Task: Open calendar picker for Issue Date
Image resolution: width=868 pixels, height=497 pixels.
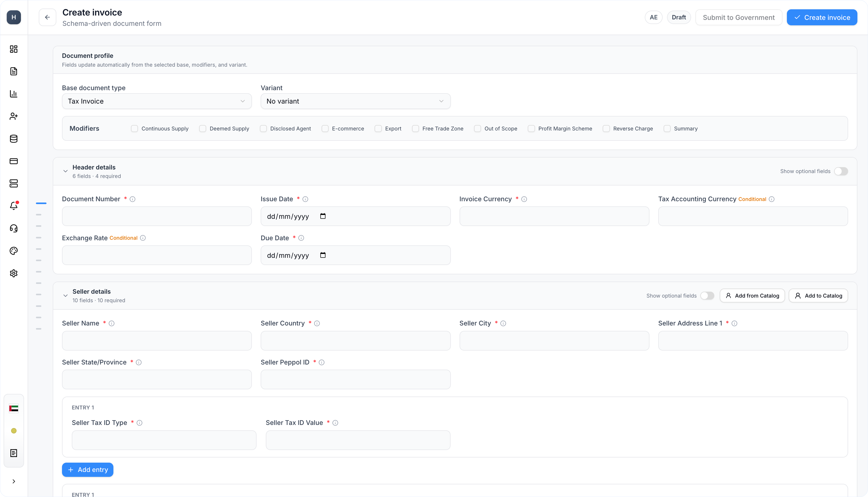Action: (x=323, y=216)
